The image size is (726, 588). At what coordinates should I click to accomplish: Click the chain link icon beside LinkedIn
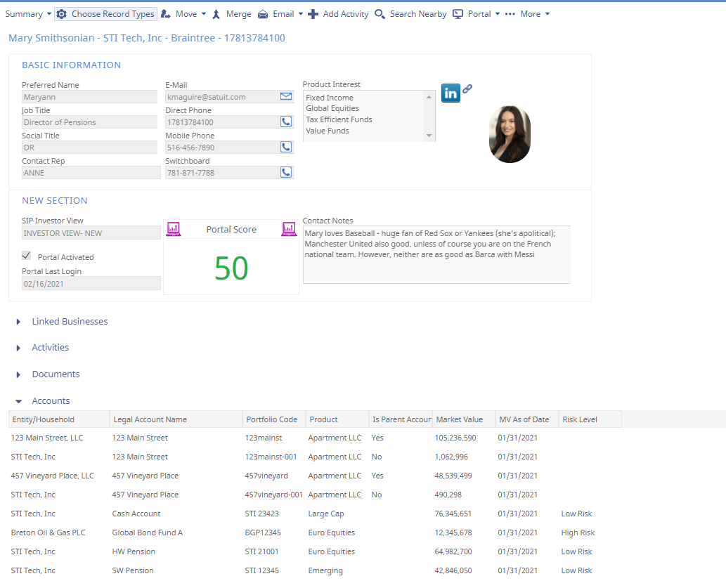coord(467,89)
